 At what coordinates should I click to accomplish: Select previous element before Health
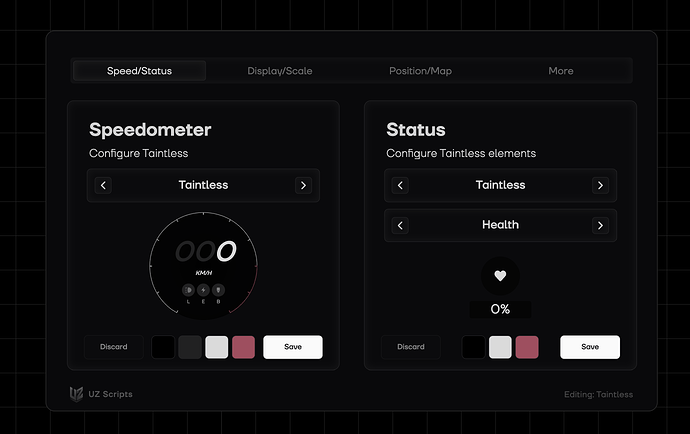(400, 225)
